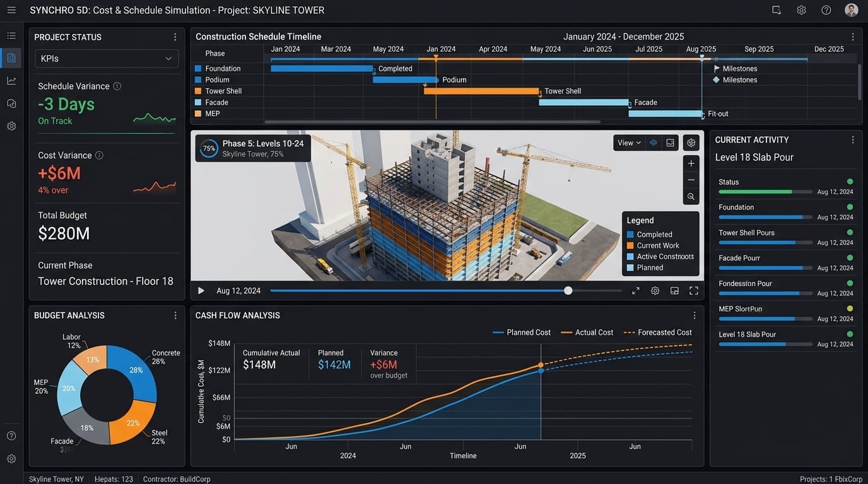Open the analytics chart sidebar icon
The image size is (868, 484).
pyautogui.click(x=11, y=81)
